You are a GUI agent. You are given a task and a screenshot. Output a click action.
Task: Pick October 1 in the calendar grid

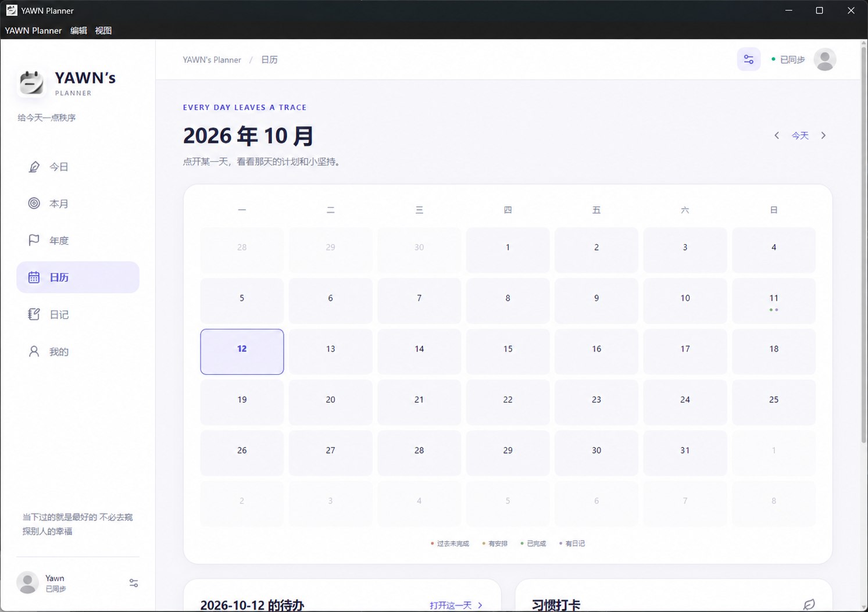pyautogui.click(x=508, y=250)
